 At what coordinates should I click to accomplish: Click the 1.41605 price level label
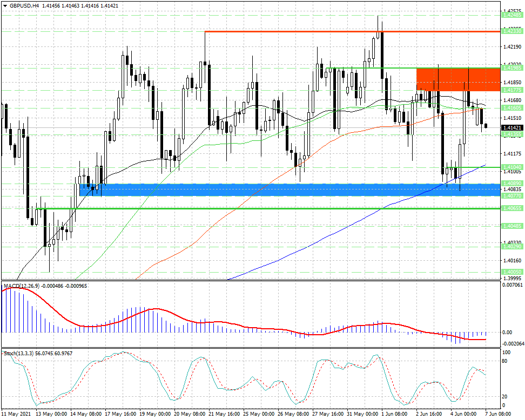[512, 108]
